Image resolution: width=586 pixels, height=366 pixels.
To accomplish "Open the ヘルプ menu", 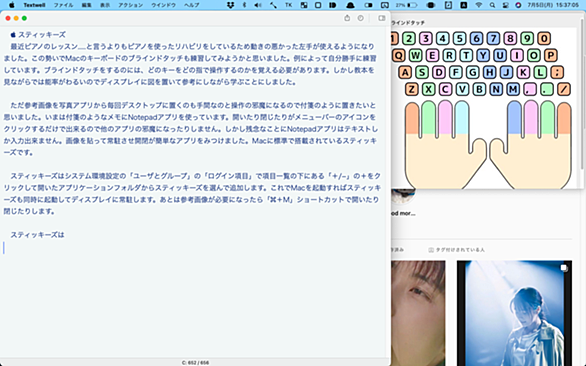I will 192,5.
